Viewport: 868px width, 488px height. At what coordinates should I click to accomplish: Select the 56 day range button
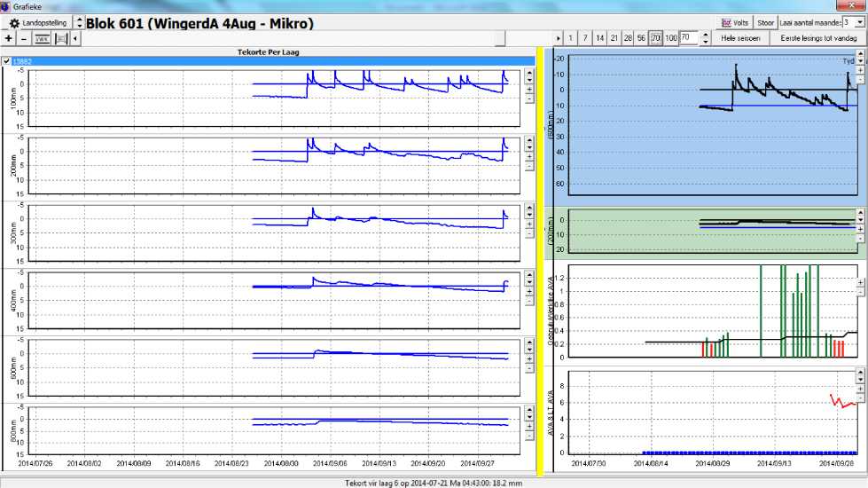[641, 38]
